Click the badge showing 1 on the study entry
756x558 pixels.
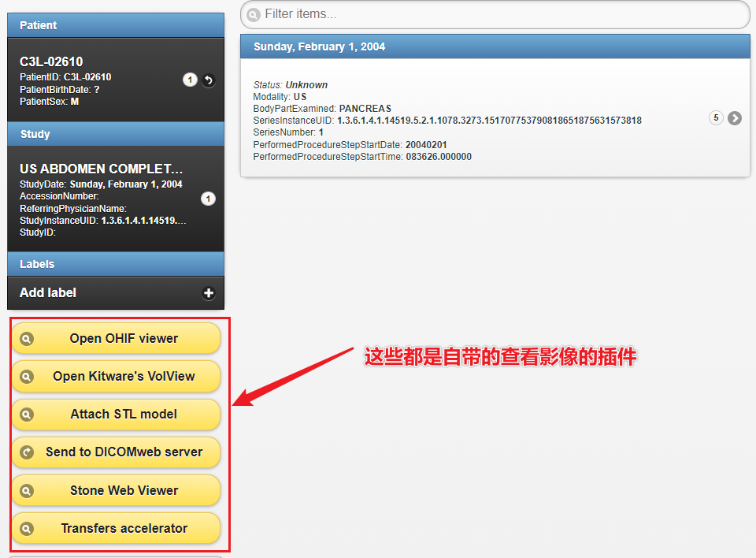pos(208,199)
